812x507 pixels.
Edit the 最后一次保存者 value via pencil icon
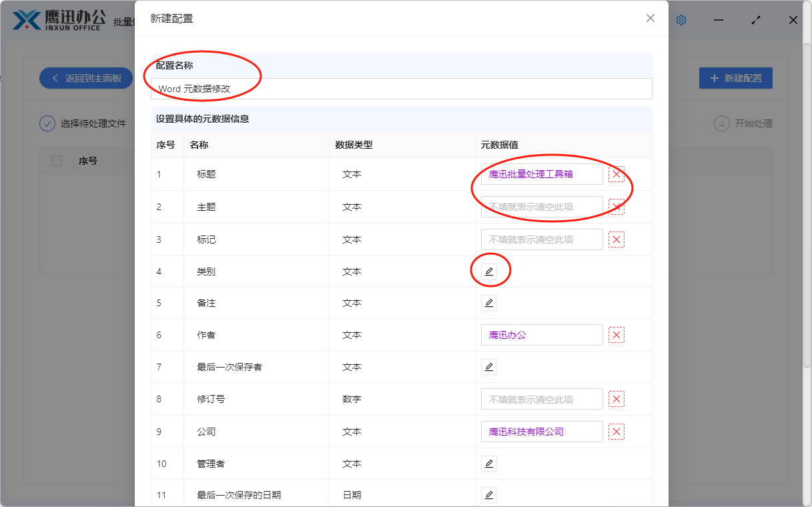point(489,367)
